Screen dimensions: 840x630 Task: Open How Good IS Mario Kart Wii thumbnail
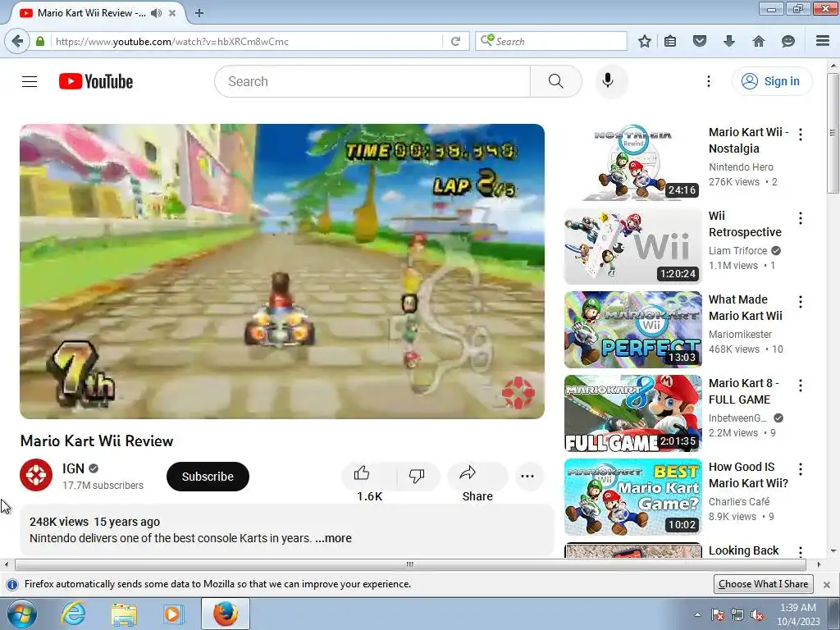point(632,496)
